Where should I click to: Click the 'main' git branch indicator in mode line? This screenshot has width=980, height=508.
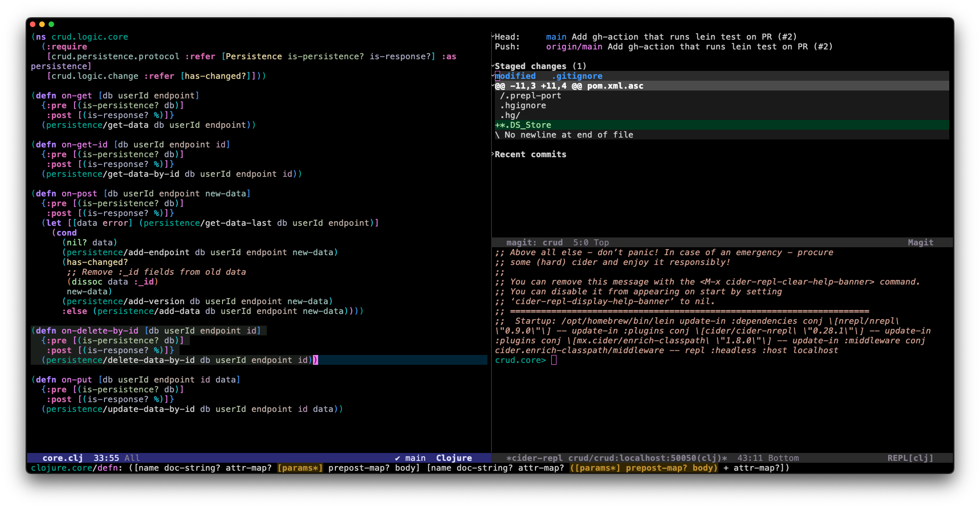[x=415, y=458]
